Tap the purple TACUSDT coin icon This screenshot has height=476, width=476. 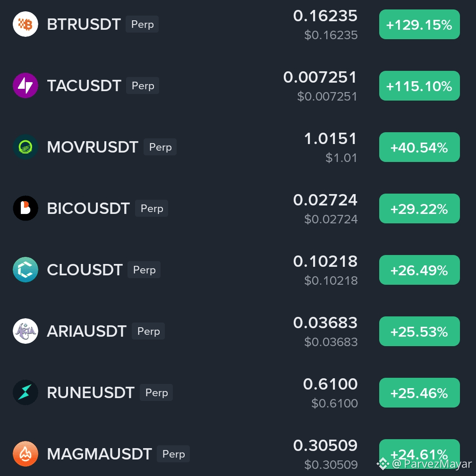tap(25, 85)
